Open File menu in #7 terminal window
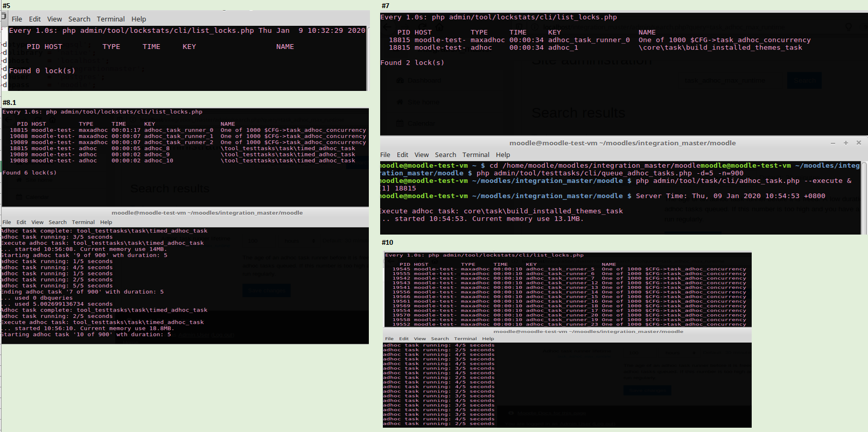Screen dimensions: 868x432 coord(385,154)
